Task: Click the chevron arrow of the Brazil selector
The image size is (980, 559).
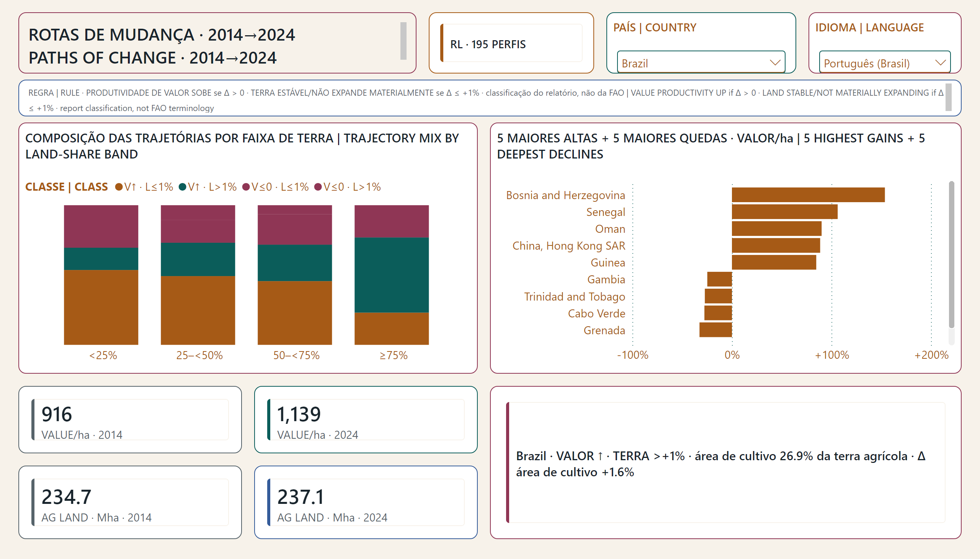Action: pos(775,62)
